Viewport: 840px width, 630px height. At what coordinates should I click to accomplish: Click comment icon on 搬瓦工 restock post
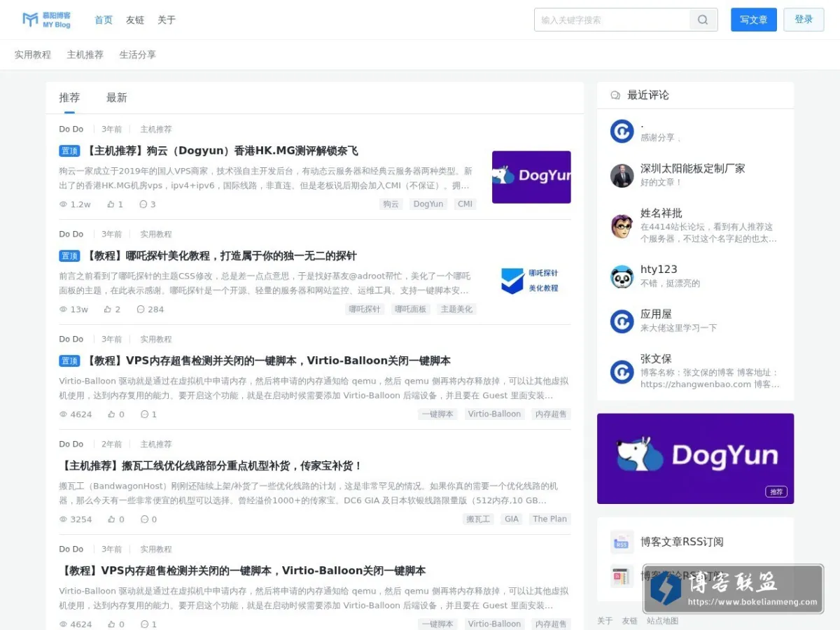pyautogui.click(x=145, y=519)
